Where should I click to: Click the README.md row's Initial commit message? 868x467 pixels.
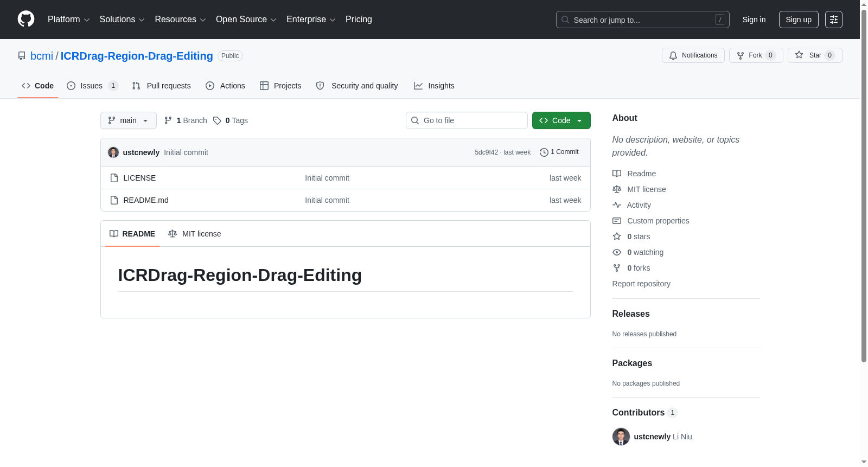(327, 200)
